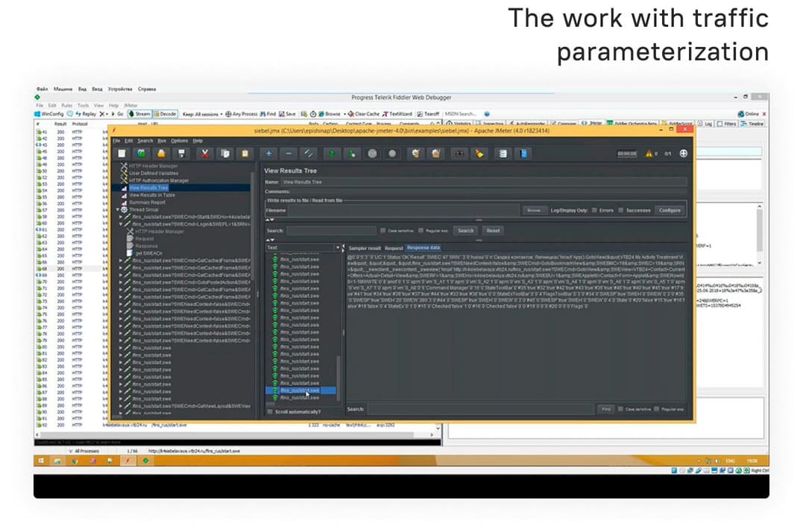803x532 pixels.
Task: Open the Run menu in JMeter
Action: [162, 141]
